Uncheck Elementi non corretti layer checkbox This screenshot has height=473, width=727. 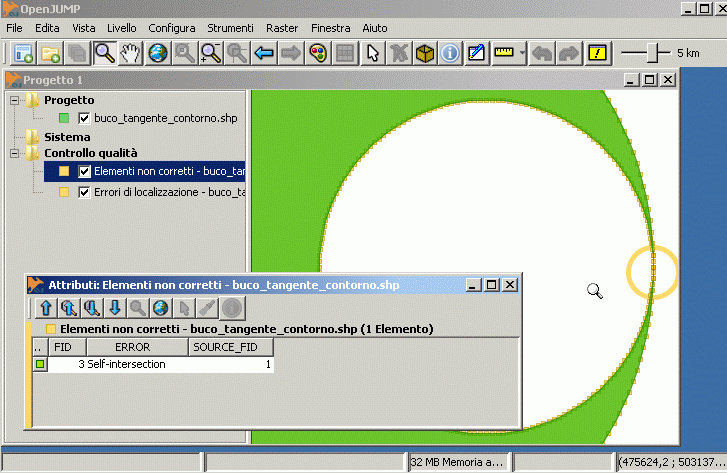[84, 172]
